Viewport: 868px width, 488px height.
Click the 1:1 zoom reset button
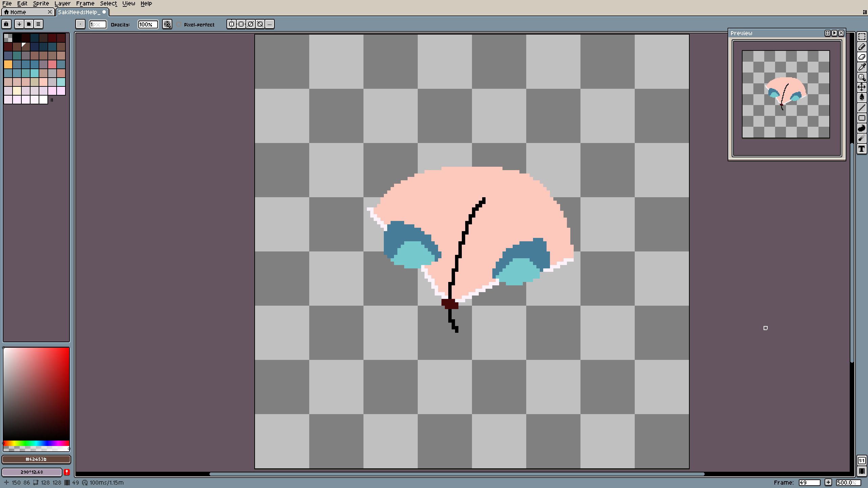pos(862,460)
